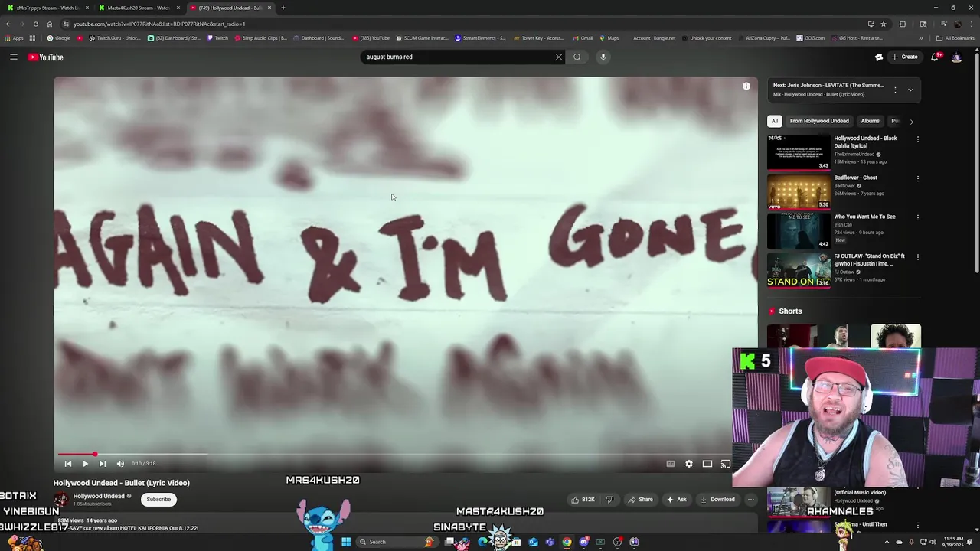Open the Twitch bookmark
This screenshot has width=980, height=551.
pyautogui.click(x=217, y=38)
